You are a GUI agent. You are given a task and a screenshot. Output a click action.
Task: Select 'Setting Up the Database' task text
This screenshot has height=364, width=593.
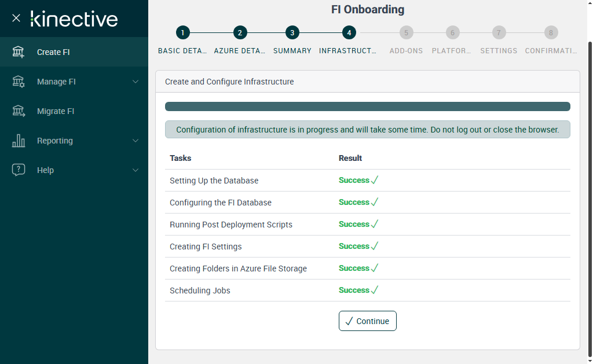pyautogui.click(x=214, y=181)
